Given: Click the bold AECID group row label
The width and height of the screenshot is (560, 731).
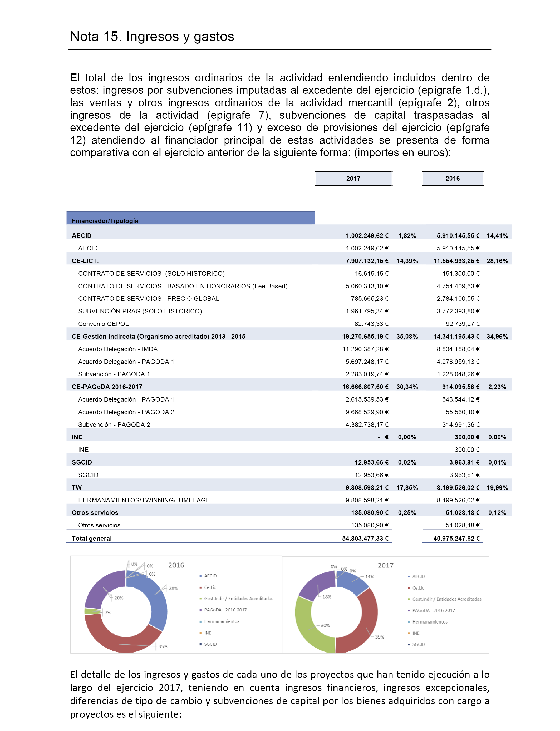Looking at the screenshot, I should click(x=82, y=236).
